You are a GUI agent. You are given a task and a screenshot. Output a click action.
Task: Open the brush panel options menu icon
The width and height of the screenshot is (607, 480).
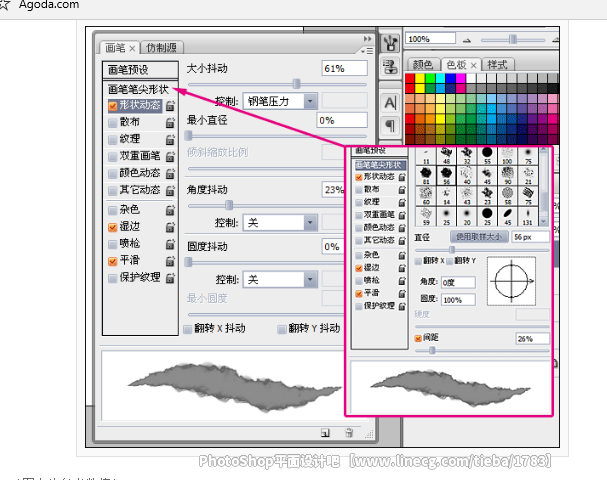[367, 51]
